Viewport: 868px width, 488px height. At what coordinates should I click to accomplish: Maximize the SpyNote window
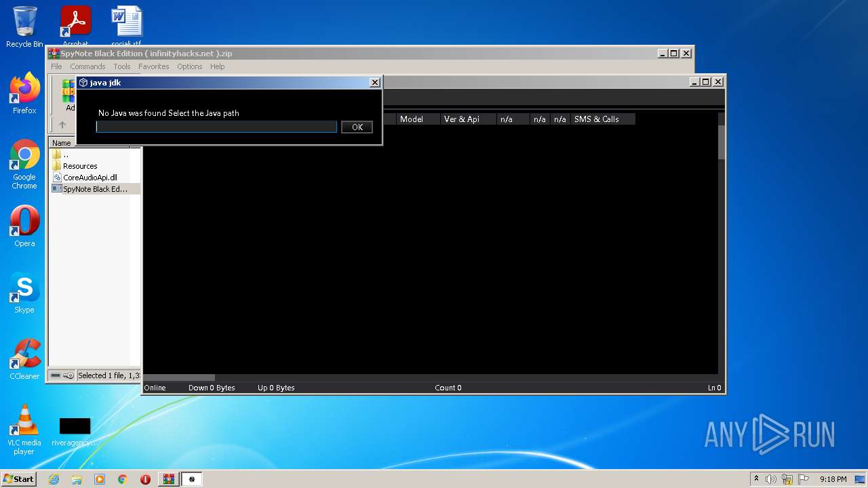pos(706,82)
